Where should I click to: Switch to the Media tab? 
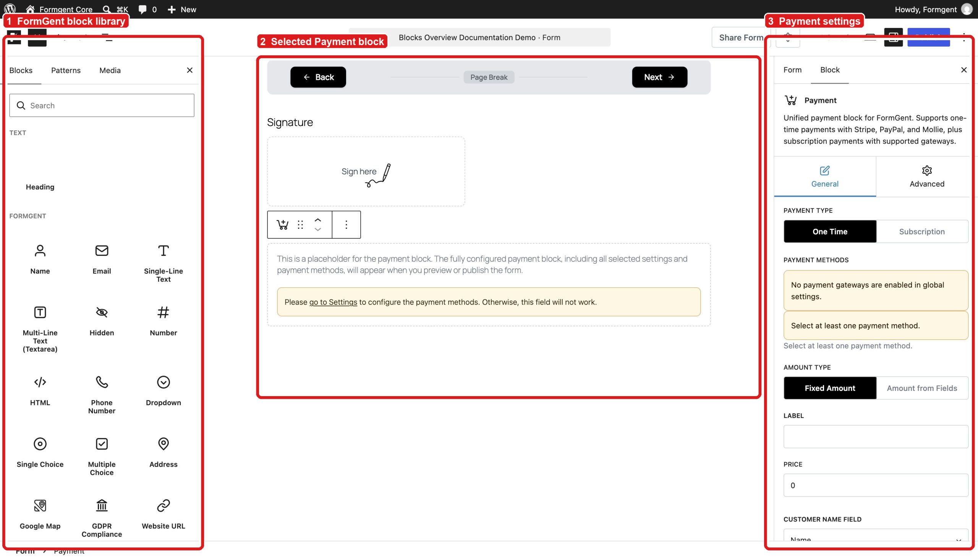[x=110, y=70]
